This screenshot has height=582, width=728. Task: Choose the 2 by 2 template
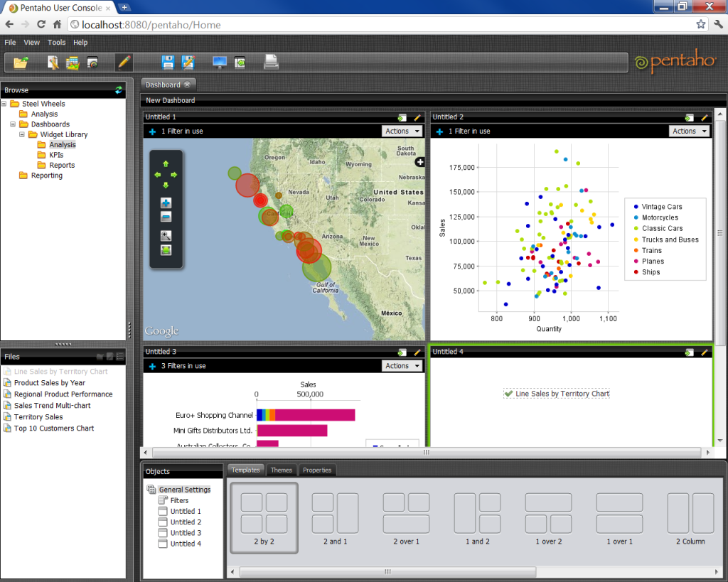(264, 518)
